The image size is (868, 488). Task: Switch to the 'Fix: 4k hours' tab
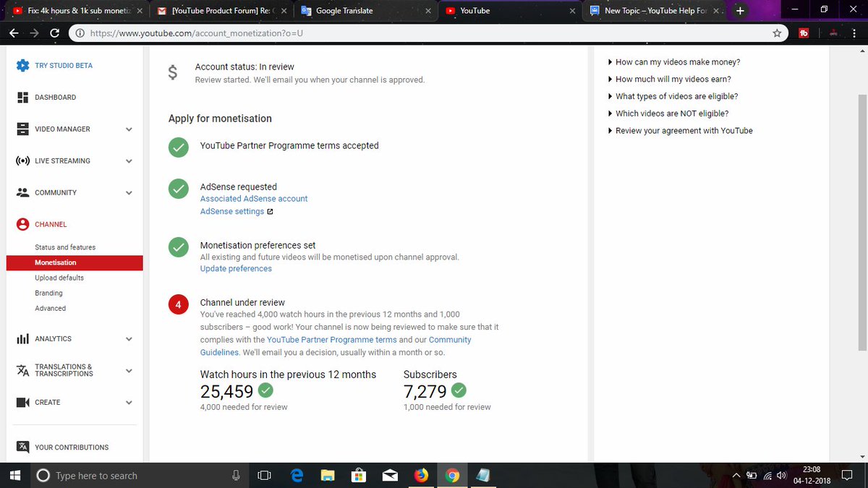(x=78, y=11)
